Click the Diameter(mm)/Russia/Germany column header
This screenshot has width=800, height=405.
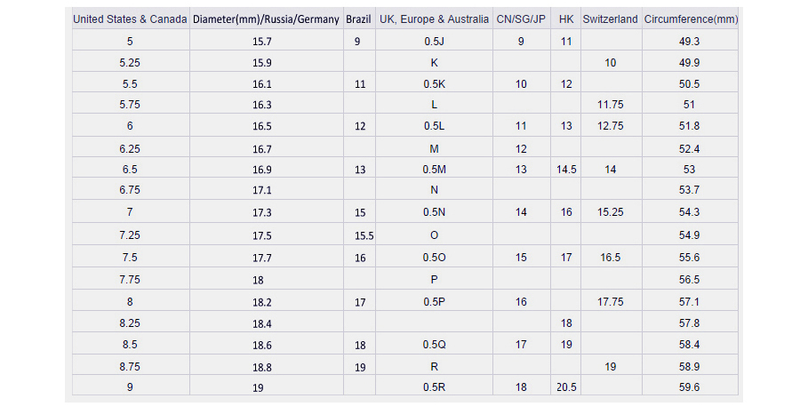(264, 19)
